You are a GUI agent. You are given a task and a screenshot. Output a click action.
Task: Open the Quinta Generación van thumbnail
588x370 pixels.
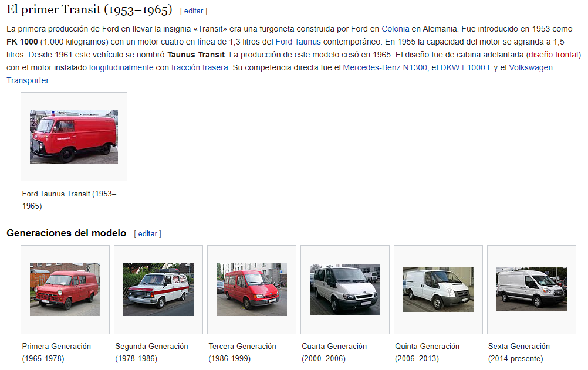click(x=438, y=290)
